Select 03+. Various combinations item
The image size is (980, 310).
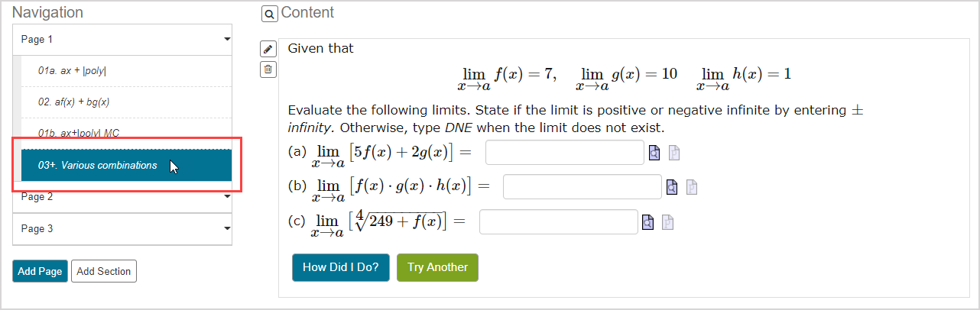pos(98,165)
